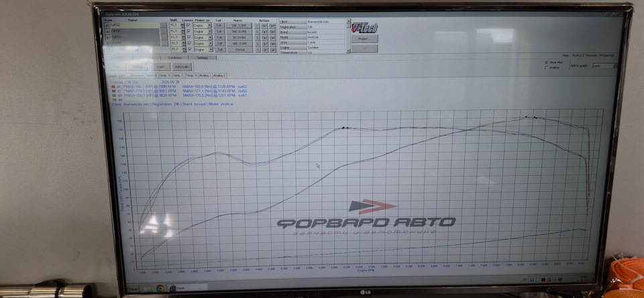Open File Explorer from the taskbar
The height and width of the screenshot is (298, 644).
tap(148, 288)
